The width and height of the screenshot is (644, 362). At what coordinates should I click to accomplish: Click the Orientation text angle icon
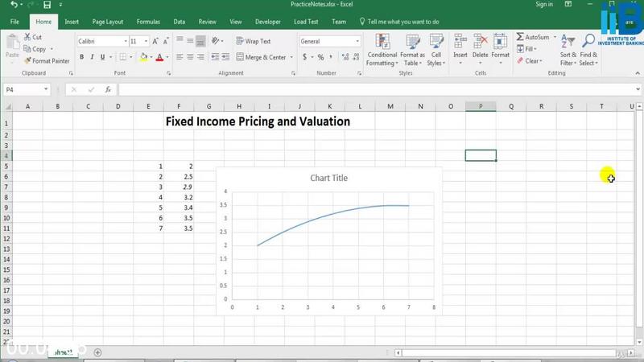tap(215, 41)
